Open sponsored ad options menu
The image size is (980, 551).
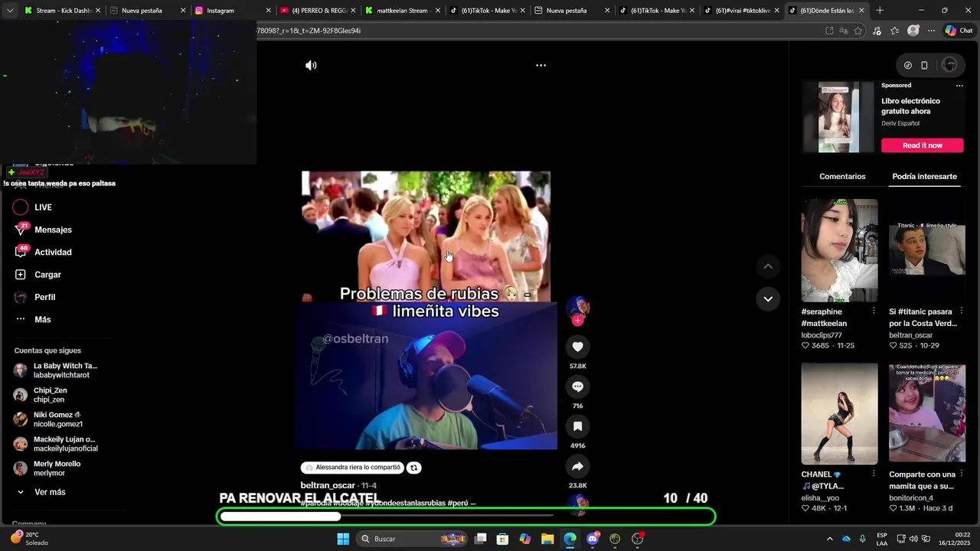(959, 86)
